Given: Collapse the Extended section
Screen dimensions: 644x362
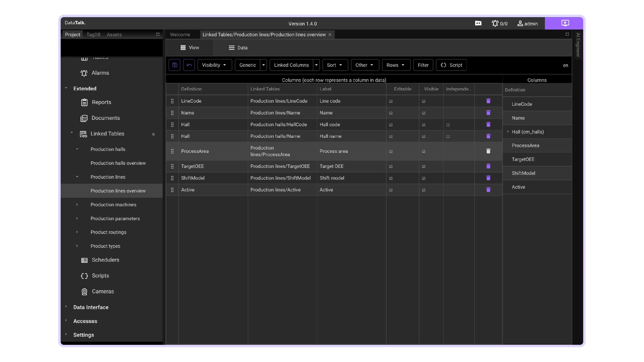Looking at the screenshot, I should pos(66,88).
